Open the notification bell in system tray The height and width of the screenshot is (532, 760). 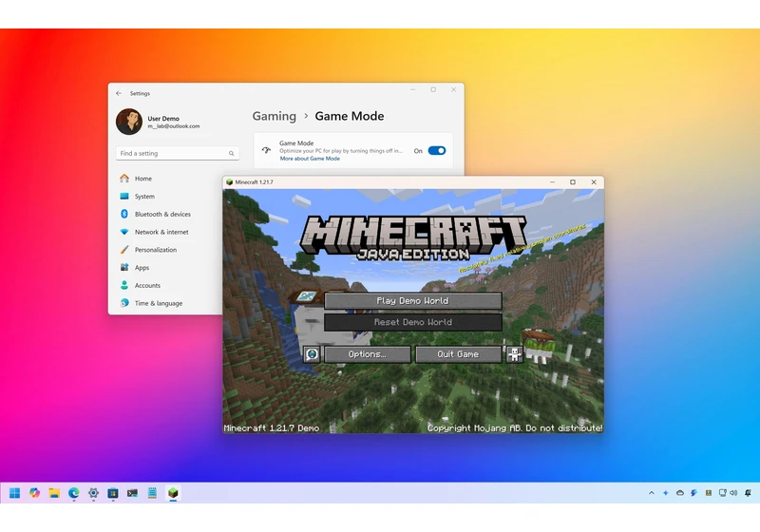point(748,493)
